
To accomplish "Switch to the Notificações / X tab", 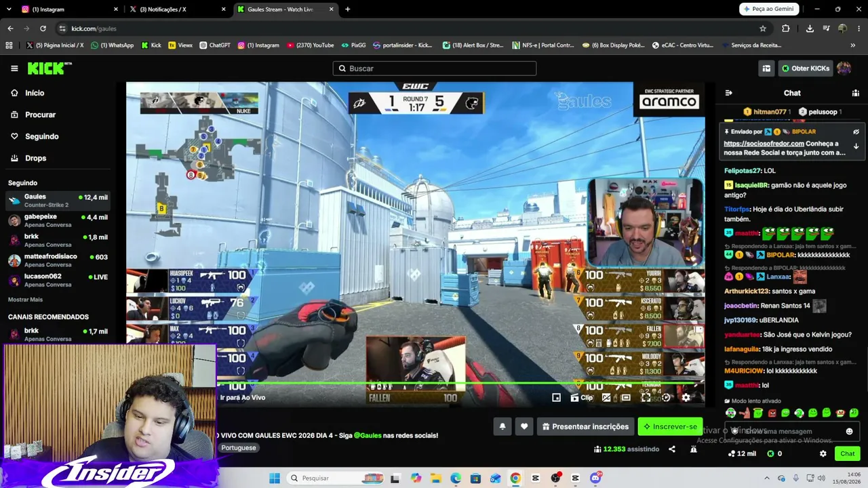I will coord(178,9).
